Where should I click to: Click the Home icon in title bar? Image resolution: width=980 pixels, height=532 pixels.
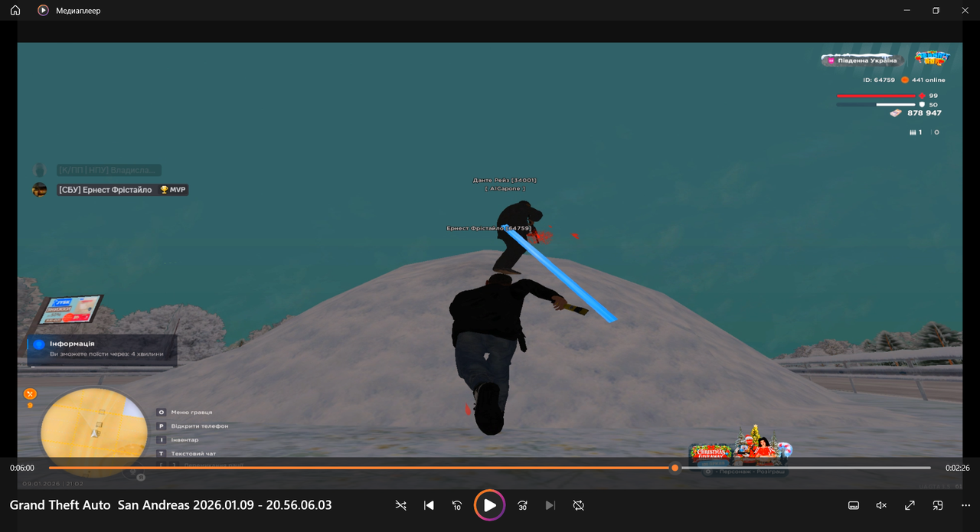point(15,11)
